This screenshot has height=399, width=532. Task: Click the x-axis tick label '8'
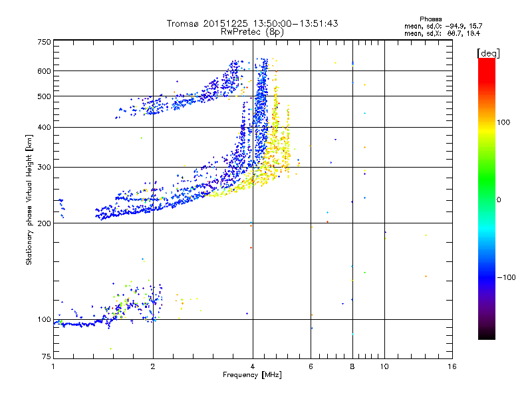click(352, 366)
